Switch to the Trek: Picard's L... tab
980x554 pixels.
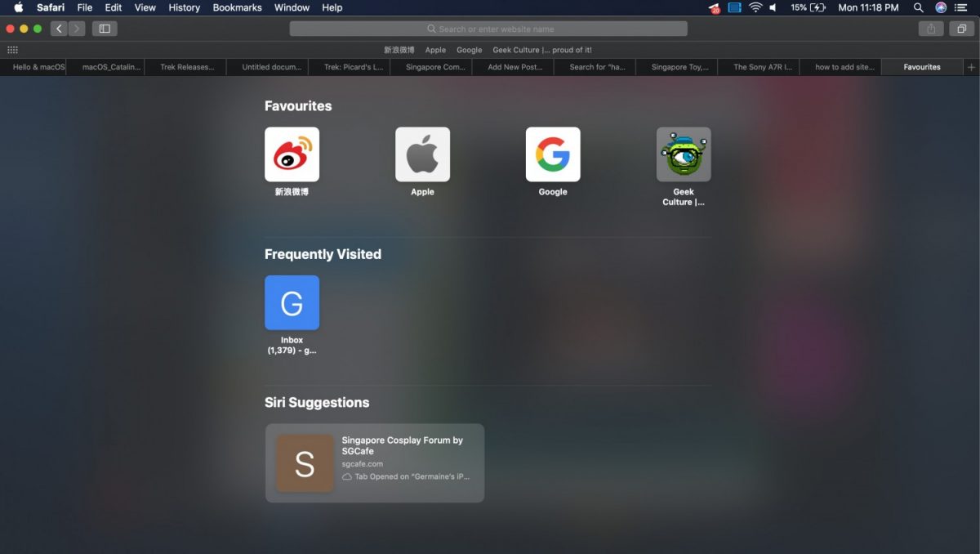pos(350,67)
